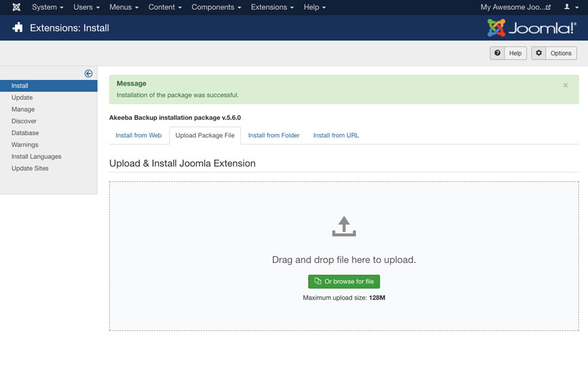Click the Joomla logo icon in top menu

[x=16, y=7]
